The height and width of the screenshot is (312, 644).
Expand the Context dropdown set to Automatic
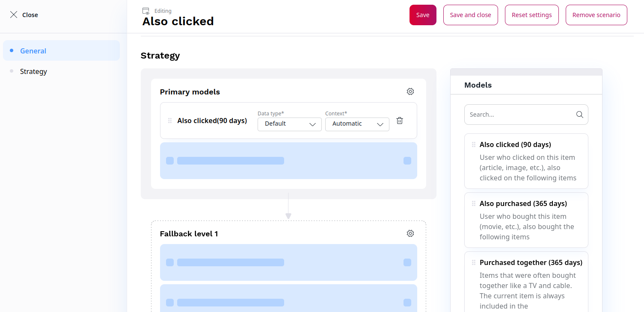coord(357,124)
